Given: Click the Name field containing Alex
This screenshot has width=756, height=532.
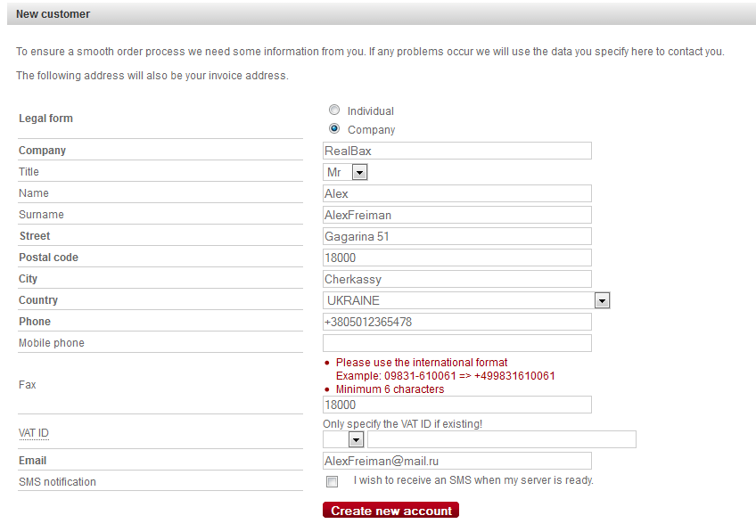Looking at the screenshot, I should tap(457, 193).
